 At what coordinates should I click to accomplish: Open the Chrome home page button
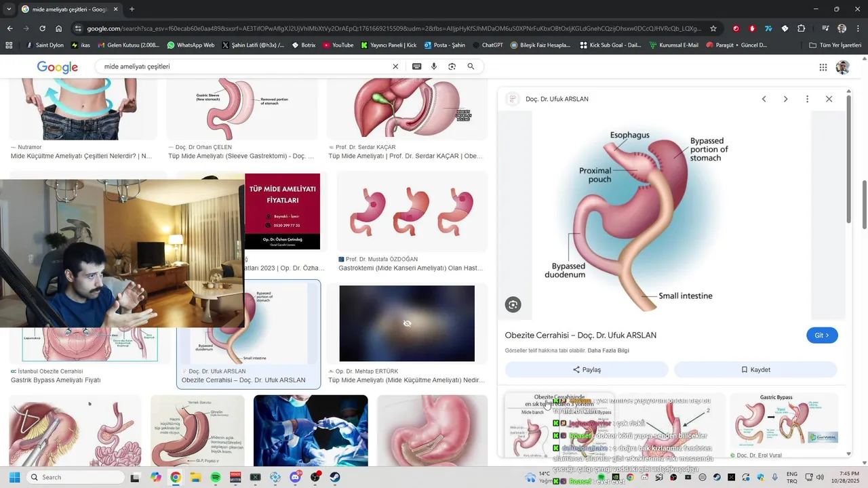tap(59, 28)
